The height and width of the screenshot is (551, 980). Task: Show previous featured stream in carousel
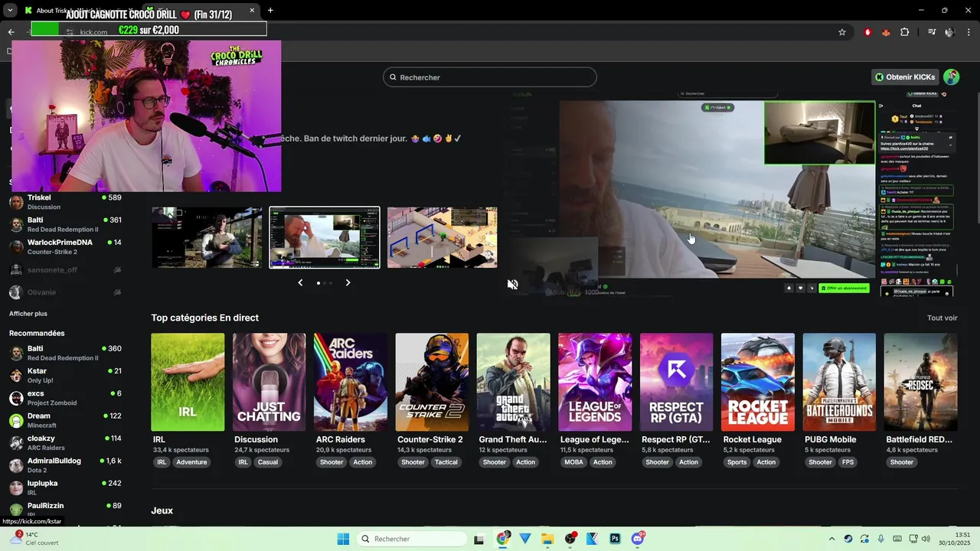(x=300, y=282)
